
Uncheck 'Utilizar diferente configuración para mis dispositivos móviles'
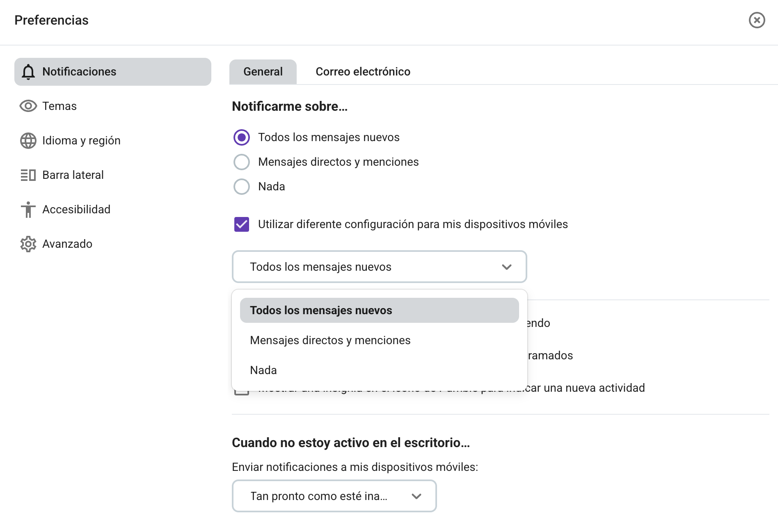tap(242, 224)
